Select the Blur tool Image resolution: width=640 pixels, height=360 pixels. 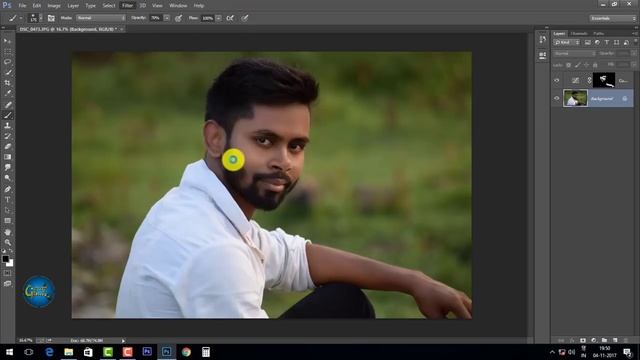point(7,167)
